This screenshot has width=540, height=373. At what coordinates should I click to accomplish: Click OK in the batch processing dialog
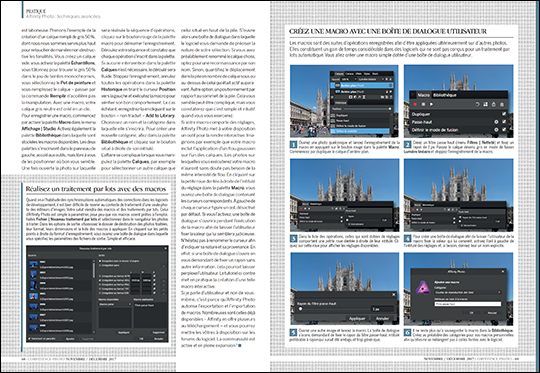point(141,339)
